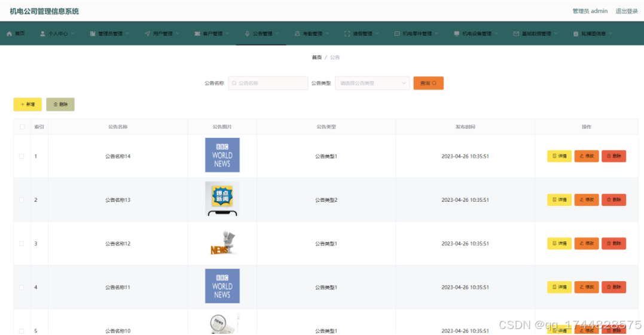Open the 首页 menu item
The width and height of the screenshot is (644, 335).
tap(16, 33)
